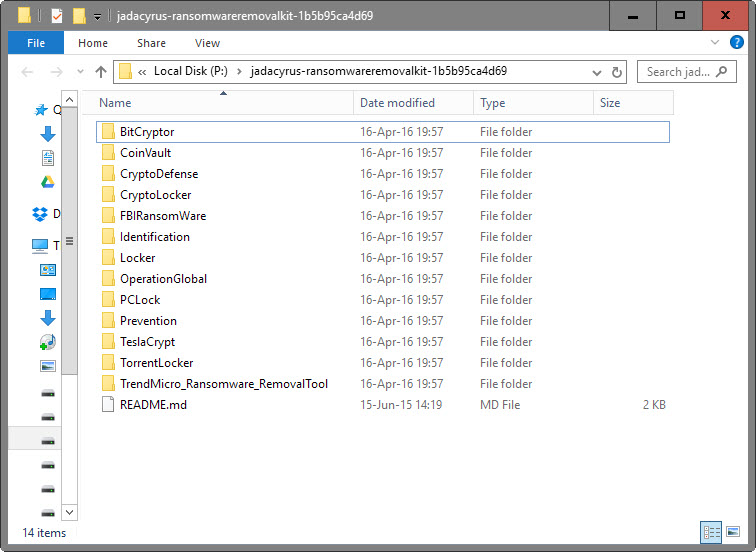
Task: Switch to the Share ribbon tab
Action: [151, 43]
